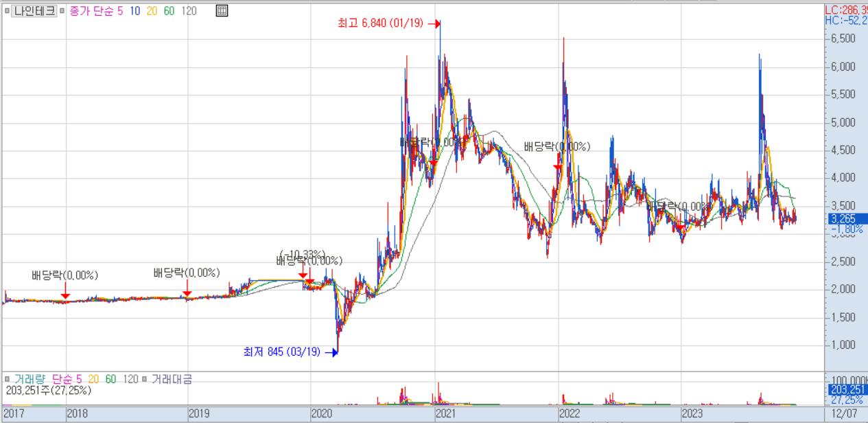This screenshot has height=423, width=868.
Task: Select the 거래대금 label
Action: pyautogui.click(x=172, y=379)
